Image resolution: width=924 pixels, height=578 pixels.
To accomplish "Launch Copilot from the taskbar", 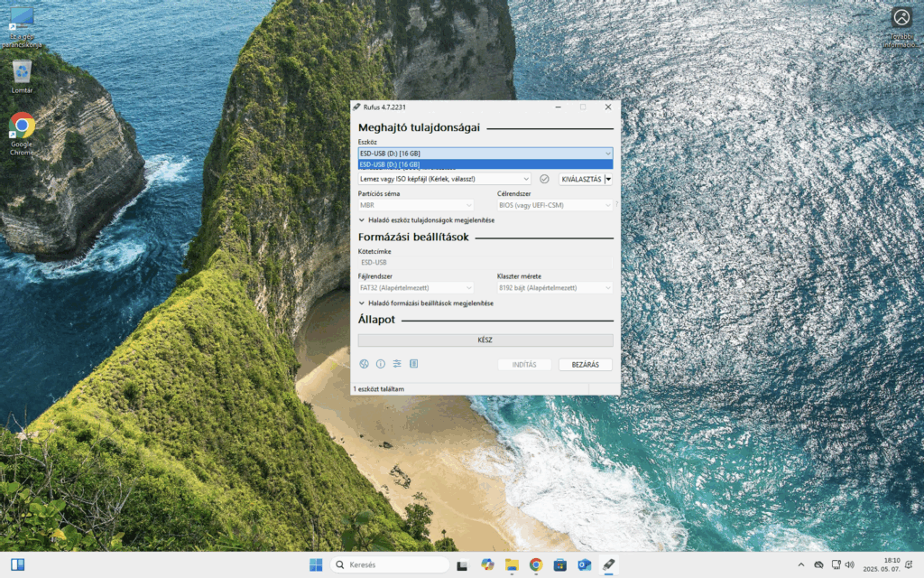I will pyautogui.click(x=487, y=564).
